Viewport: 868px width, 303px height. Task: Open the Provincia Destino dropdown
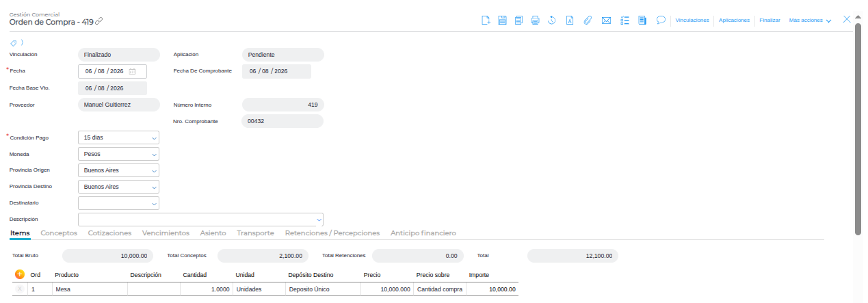click(118, 187)
